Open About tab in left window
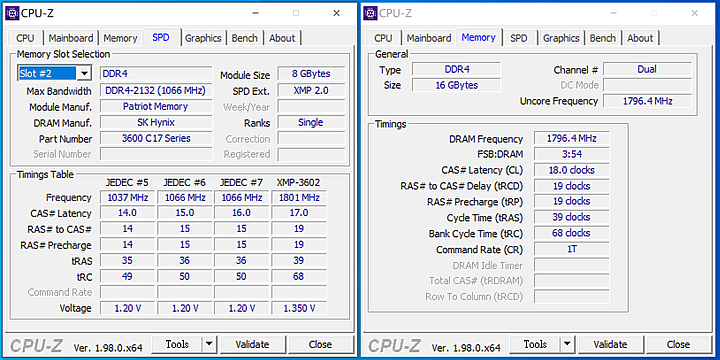The image size is (720, 360). pos(282,38)
